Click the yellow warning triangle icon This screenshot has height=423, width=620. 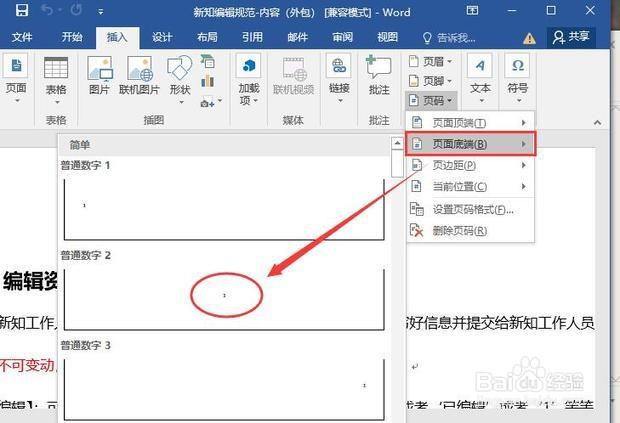tap(529, 39)
